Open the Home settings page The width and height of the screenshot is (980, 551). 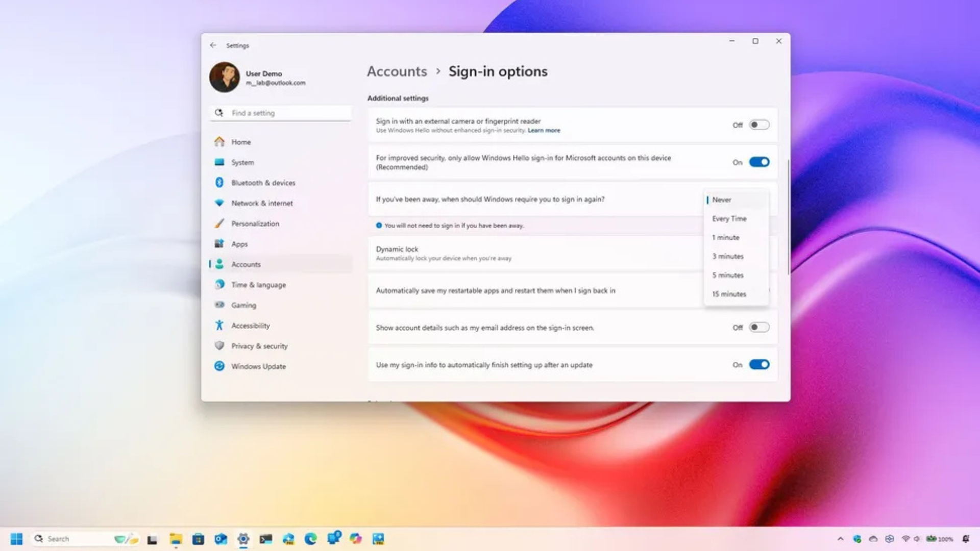tap(240, 142)
